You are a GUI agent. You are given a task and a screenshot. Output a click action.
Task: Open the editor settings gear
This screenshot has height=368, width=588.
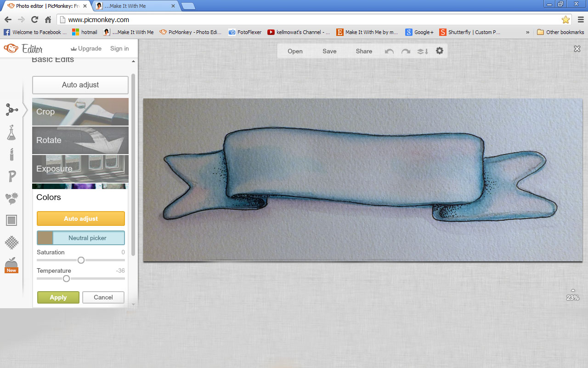(x=439, y=51)
